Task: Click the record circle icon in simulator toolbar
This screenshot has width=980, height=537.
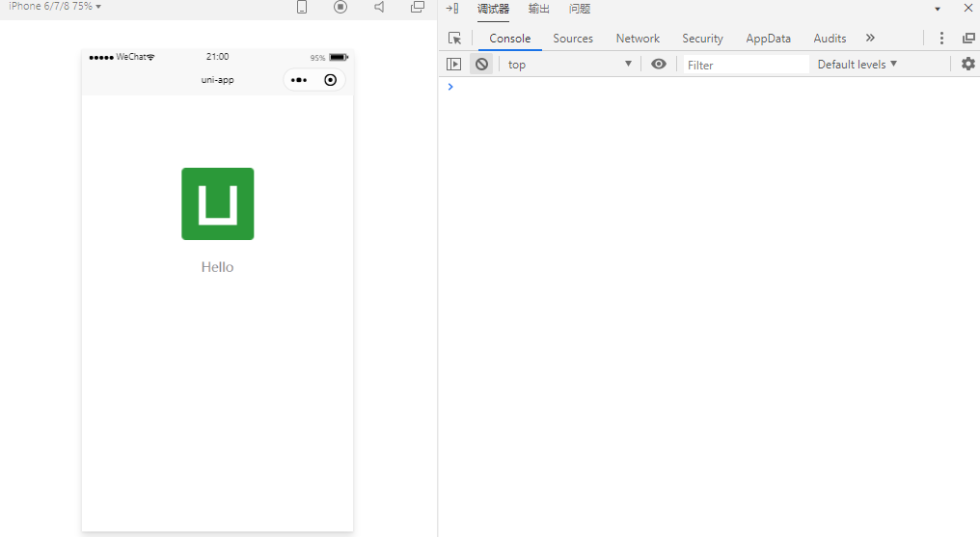Action: (x=340, y=7)
